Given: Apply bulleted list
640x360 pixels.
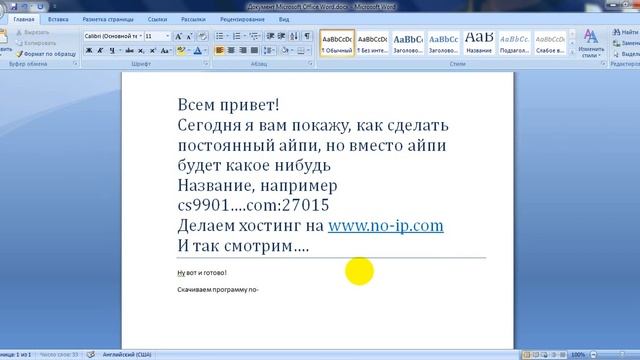Looking at the screenshot, I should 219,36.
